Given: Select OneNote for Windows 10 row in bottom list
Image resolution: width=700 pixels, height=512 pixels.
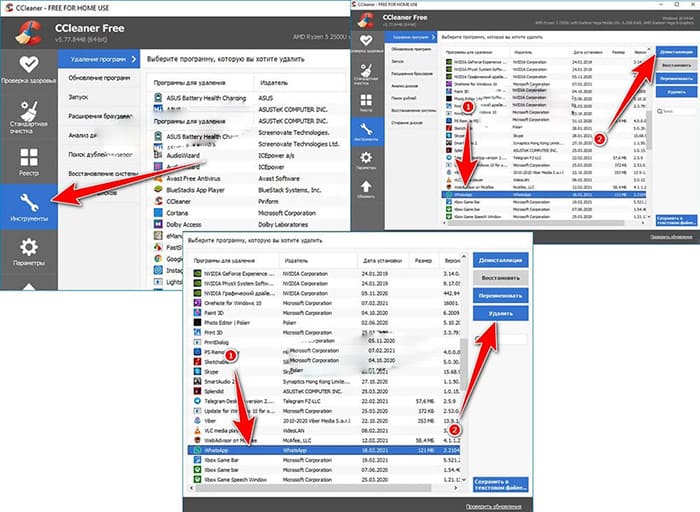Looking at the screenshot, I should (326, 303).
